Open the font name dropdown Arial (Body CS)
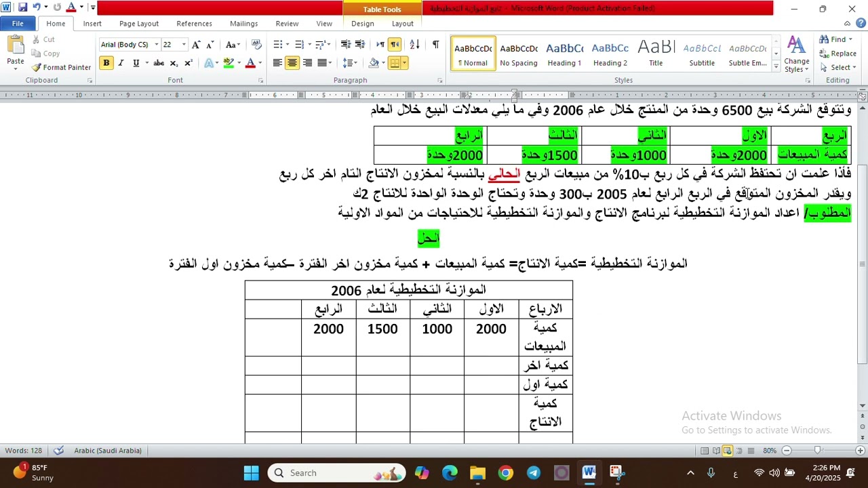Screen dimensions: 868x488 [x=156, y=45]
